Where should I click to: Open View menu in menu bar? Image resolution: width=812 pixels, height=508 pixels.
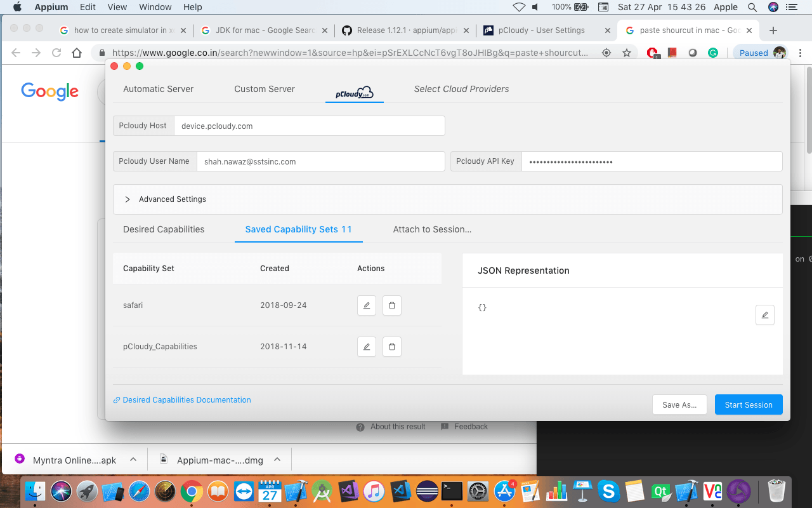pyautogui.click(x=117, y=7)
